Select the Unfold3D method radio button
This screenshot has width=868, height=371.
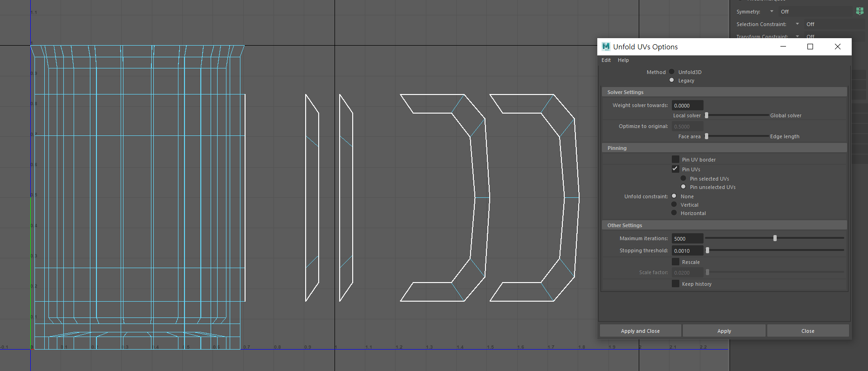[672, 72]
